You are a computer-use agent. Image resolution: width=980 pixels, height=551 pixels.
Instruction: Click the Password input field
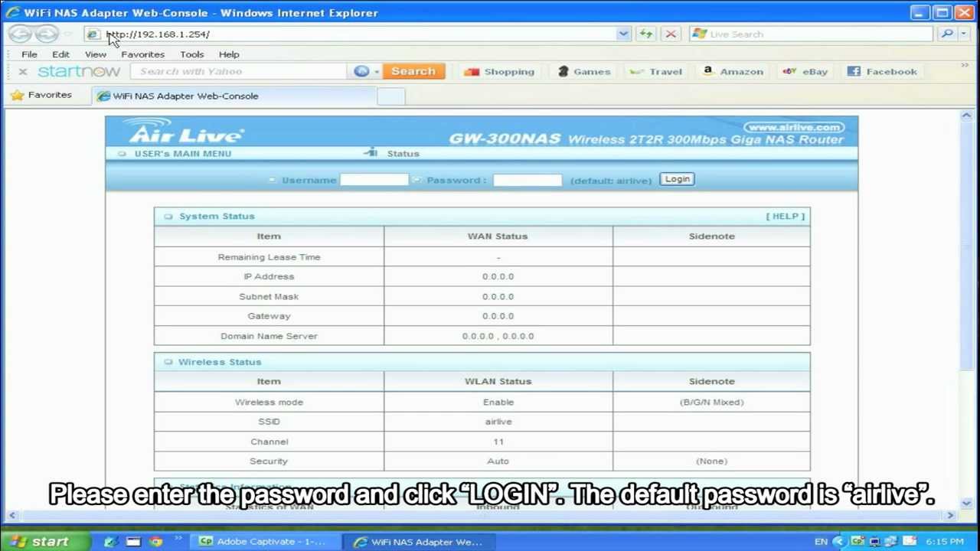[528, 179]
